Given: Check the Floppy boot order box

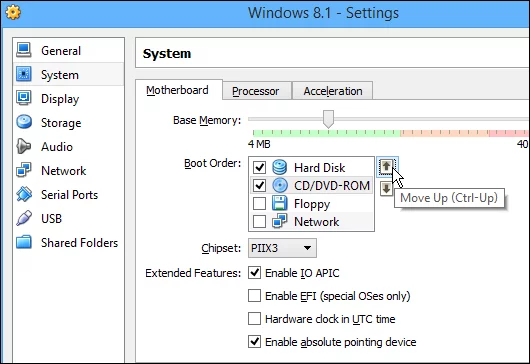Looking at the screenshot, I should pos(260,203).
